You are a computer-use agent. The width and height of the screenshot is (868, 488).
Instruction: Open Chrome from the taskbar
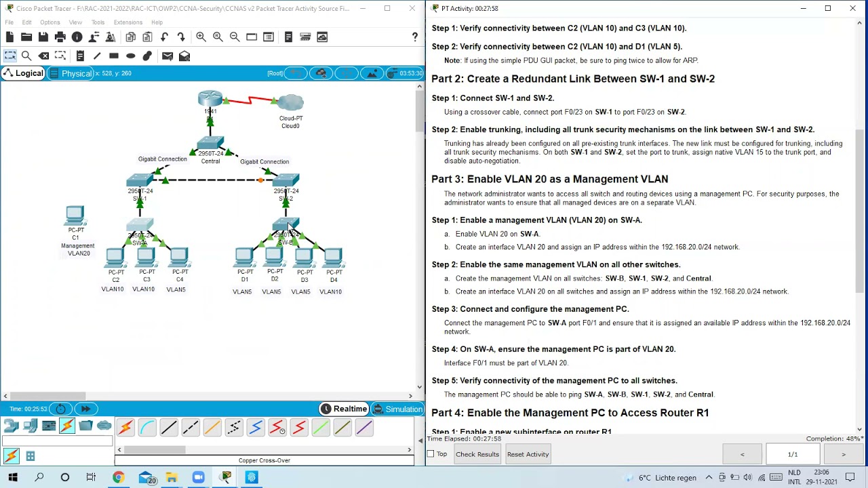pyautogui.click(x=118, y=478)
